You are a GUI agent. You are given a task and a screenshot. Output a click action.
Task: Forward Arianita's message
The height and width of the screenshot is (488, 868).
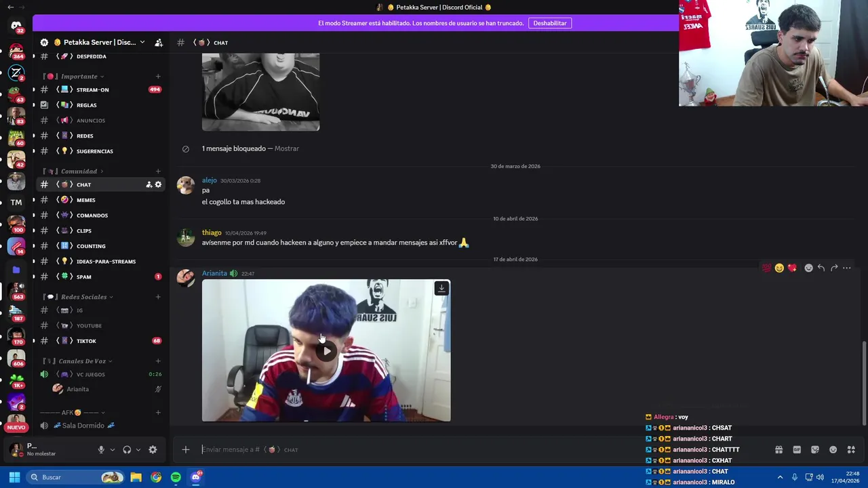(834, 268)
